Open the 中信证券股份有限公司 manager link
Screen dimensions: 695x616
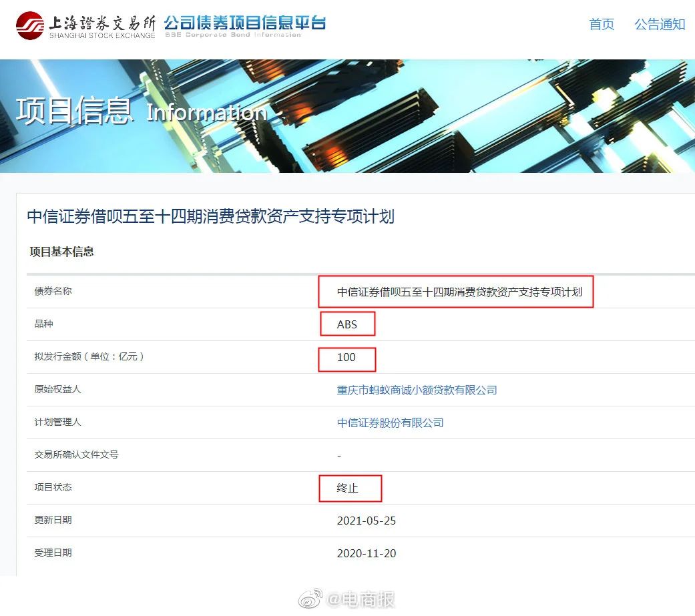point(390,422)
